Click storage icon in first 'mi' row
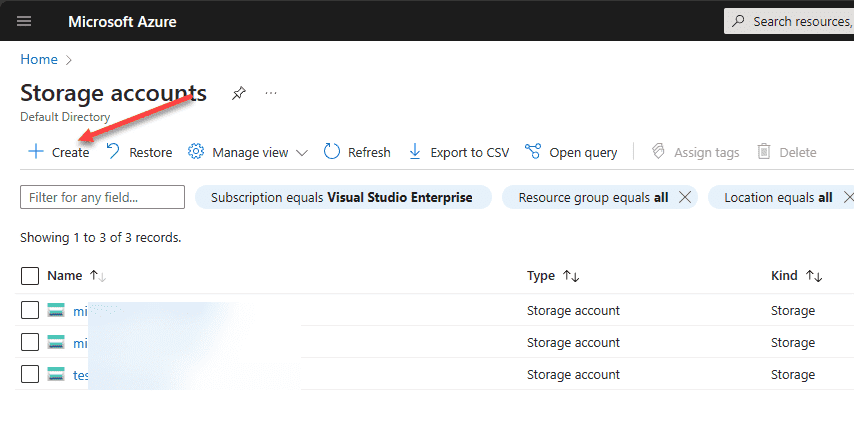This screenshot has height=444, width=854. tap(56, 310)
